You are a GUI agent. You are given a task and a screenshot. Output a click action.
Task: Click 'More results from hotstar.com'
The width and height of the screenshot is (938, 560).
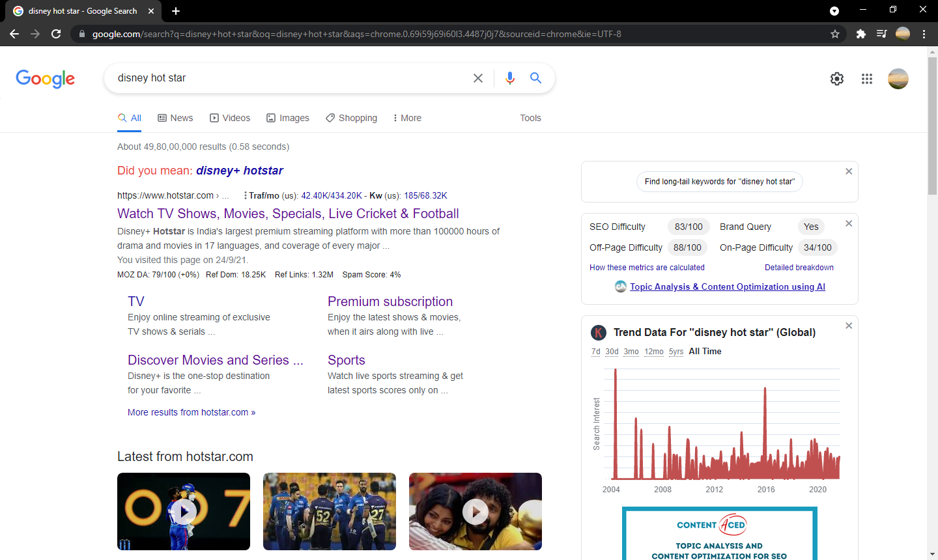[x=192, y=412]
